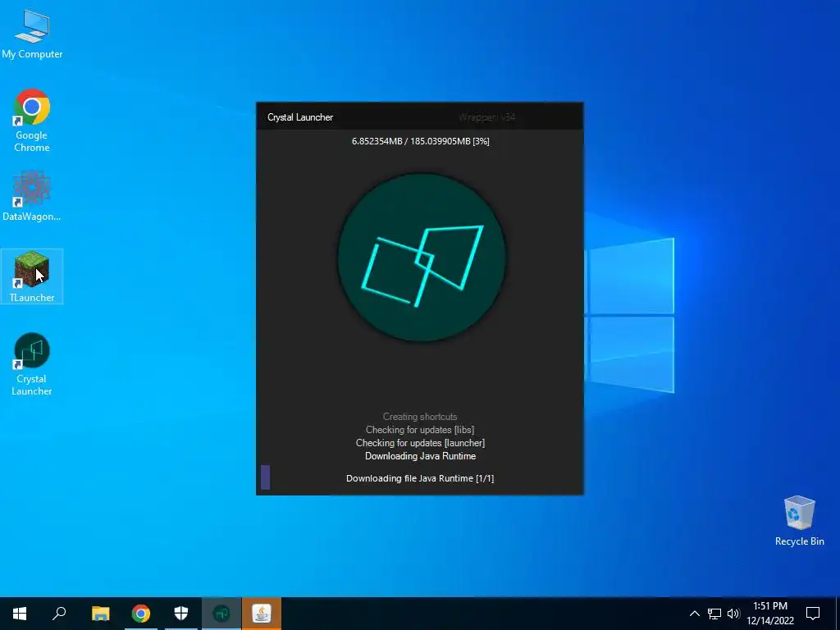This screenshot has width=840, height=630.
Task: Select the Crystal Launcher desktop shortcut
Action: click(32, 364)
